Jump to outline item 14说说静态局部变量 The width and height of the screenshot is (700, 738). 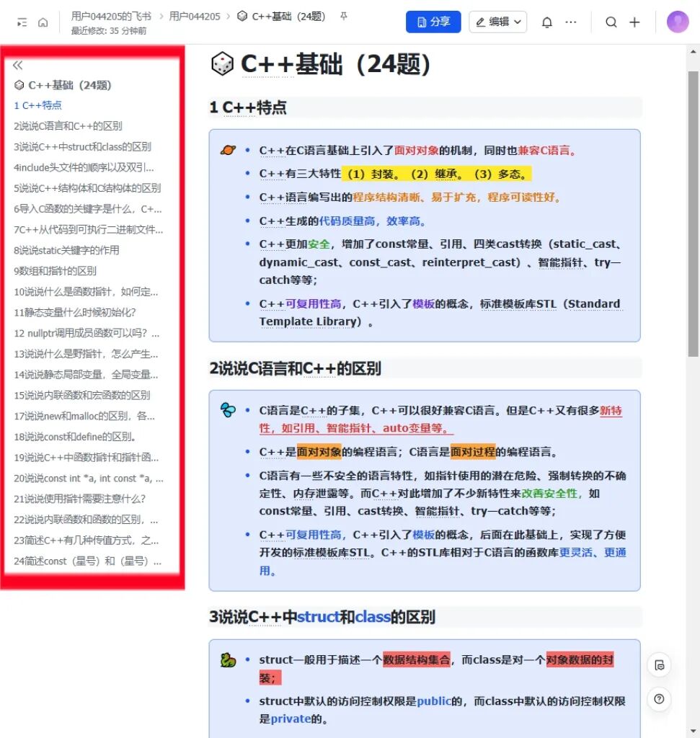(86, 375)
